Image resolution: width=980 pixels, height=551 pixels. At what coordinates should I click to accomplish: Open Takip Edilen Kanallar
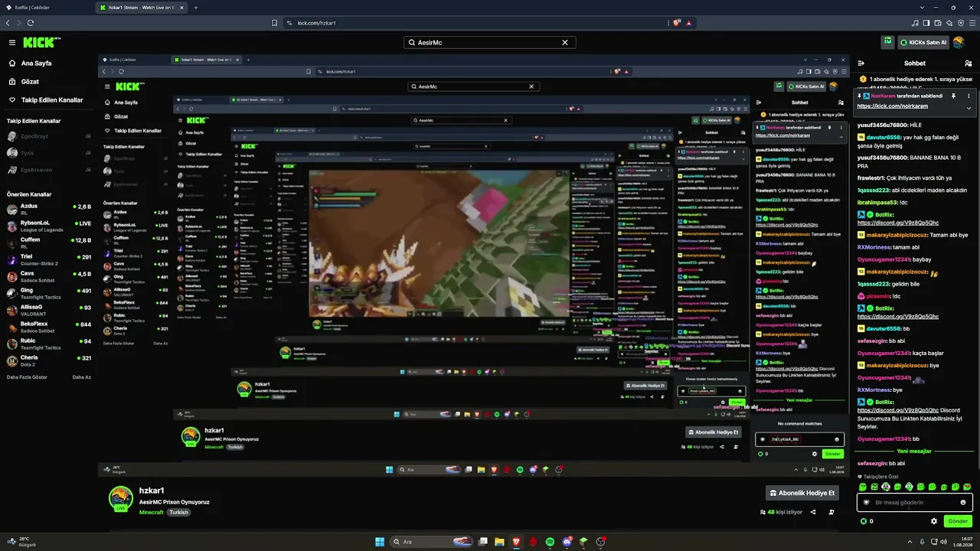pyautogui.click(x=45, y=99)
